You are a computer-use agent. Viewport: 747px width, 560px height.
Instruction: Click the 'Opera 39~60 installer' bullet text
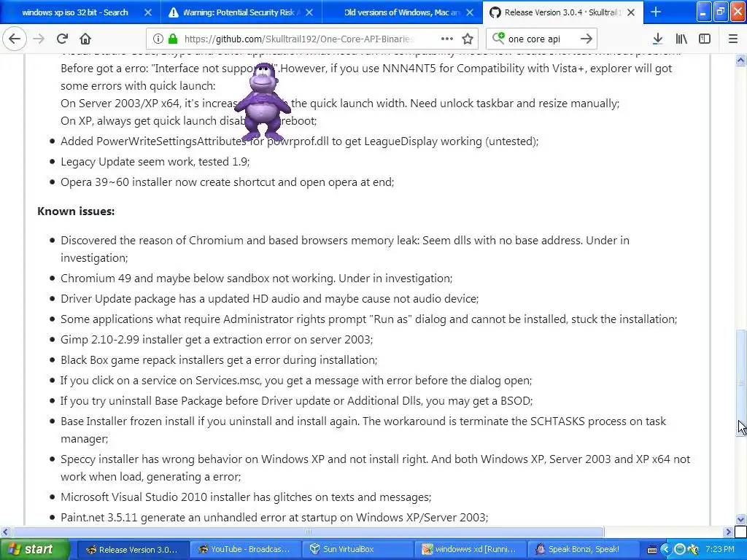(228, 182)
